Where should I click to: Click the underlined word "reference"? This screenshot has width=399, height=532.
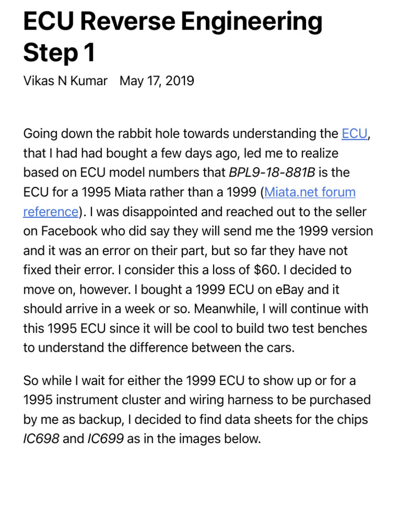(50, 212)
